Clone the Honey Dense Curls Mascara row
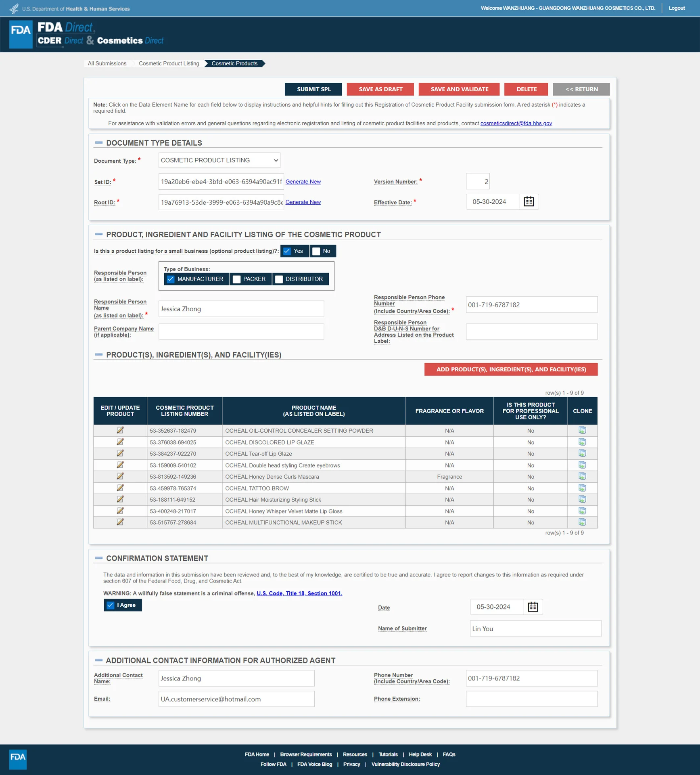The height and width of the screenshot is (775, 700). (582, 476)
